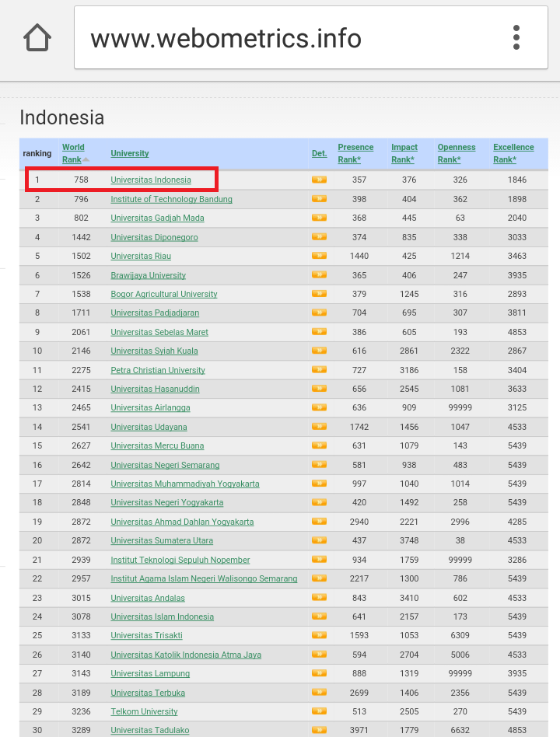Screen dimensions: 560x737
Task: Open details icon for Universitas Sumatera Utara
Action: pyautogui.click(x=319, y=540)
